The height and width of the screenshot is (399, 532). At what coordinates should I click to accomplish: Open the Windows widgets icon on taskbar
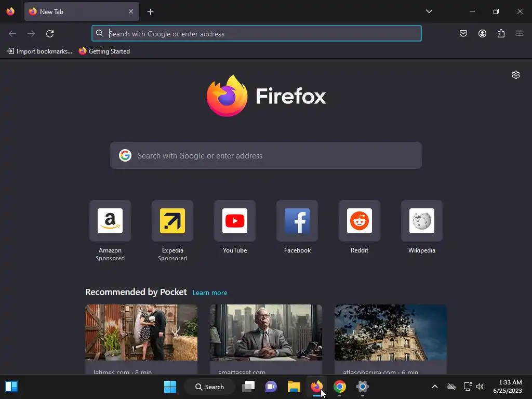[x=11, y=387]
